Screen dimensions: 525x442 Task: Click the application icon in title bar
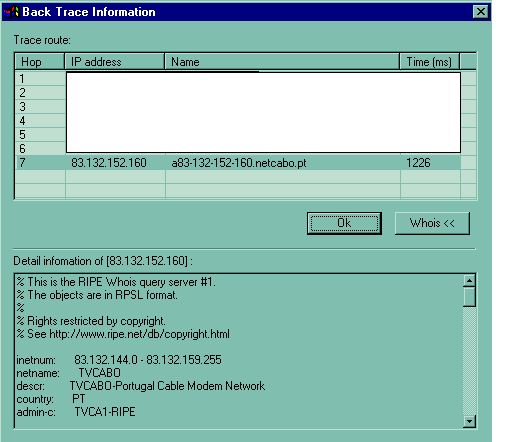[11, 12]
